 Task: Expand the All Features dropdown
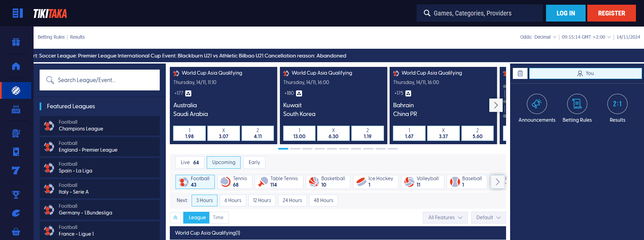445,217
